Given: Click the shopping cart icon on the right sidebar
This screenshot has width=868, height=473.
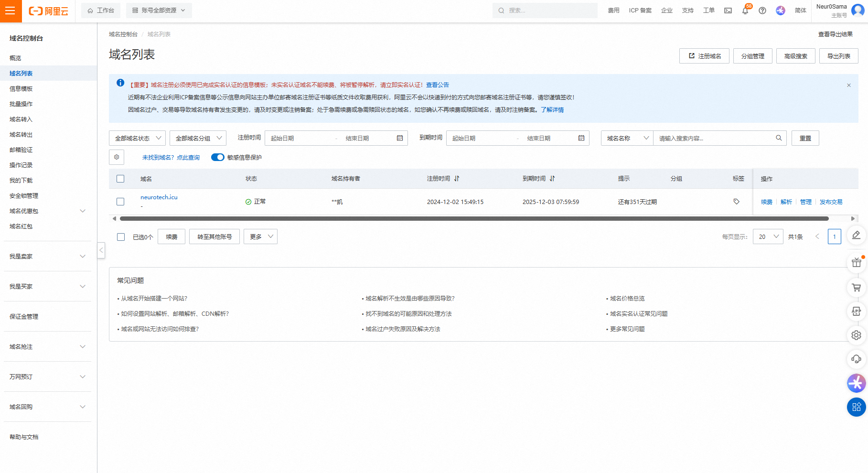Looking at the screenshot, I should point(856,288).
